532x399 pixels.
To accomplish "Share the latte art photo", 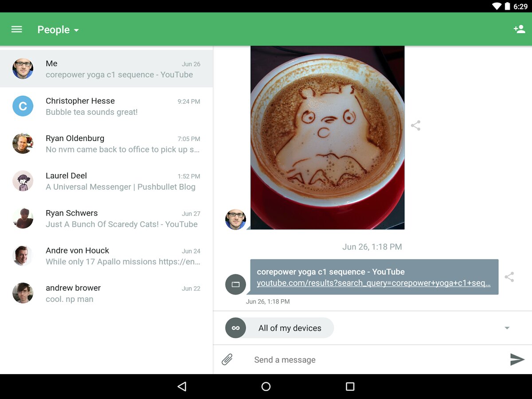I will tap(415, 125).
